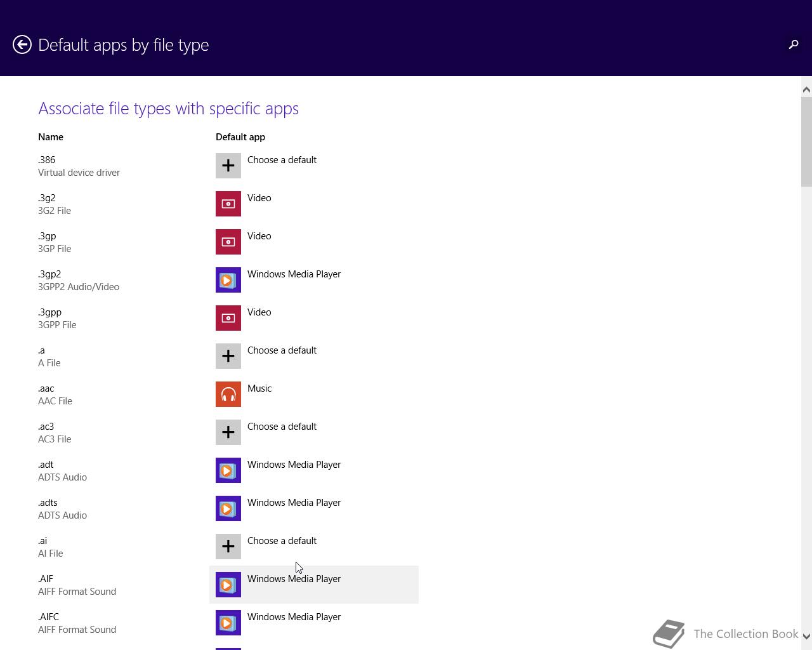Screen dimensions: 812x650
Task: Select .aac extension name
Action: (x=46, y=388)
